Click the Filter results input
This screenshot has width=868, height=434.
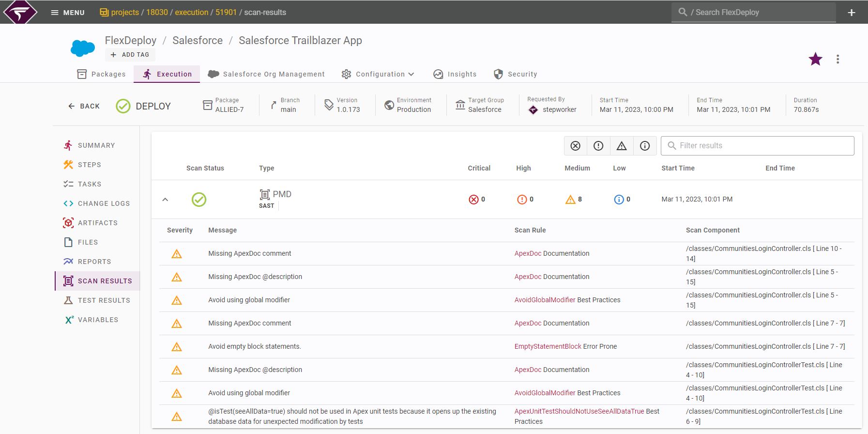(757, 146)
